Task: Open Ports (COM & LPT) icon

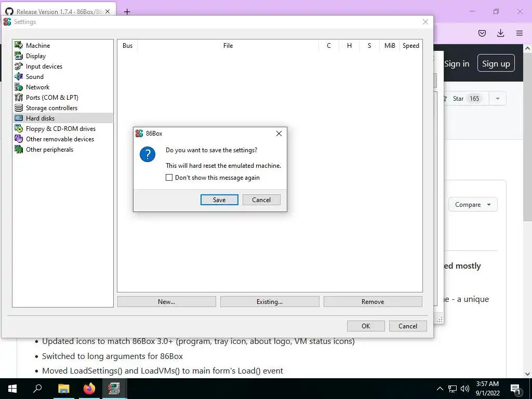Action: (19, 97)
